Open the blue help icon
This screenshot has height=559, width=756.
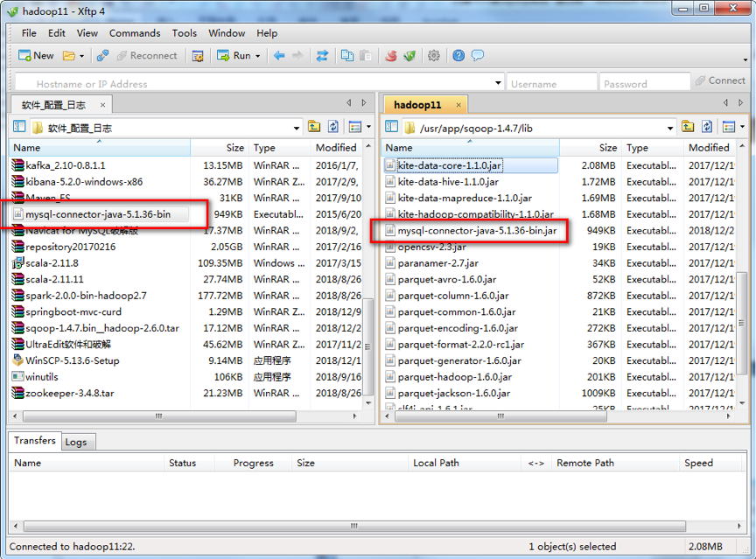tap(458, 55)
